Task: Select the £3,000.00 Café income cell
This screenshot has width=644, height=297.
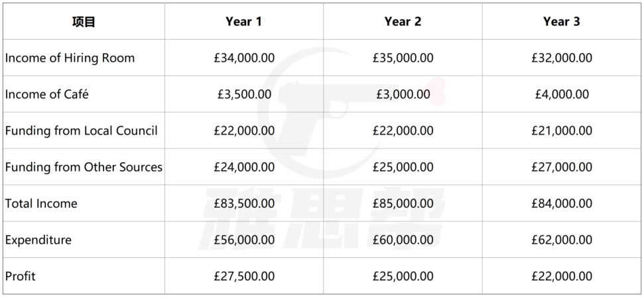Action: point(403,95)
